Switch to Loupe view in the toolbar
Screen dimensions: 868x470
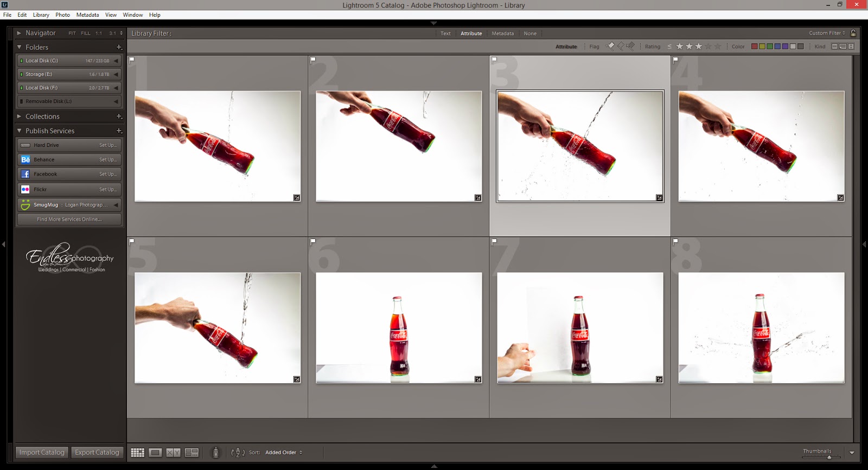[x=155, y=453]
